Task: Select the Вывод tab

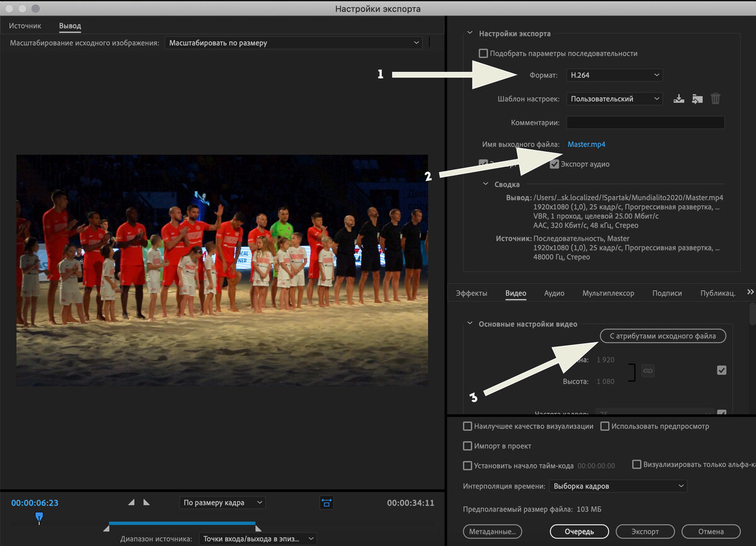Action: (70, 26)
